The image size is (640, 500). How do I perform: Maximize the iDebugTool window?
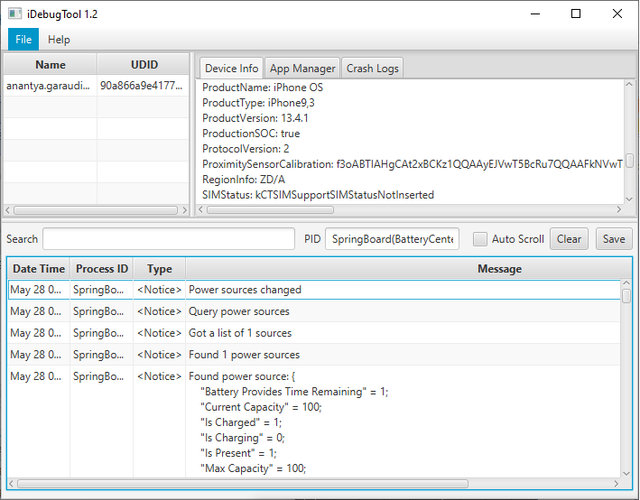576,14
